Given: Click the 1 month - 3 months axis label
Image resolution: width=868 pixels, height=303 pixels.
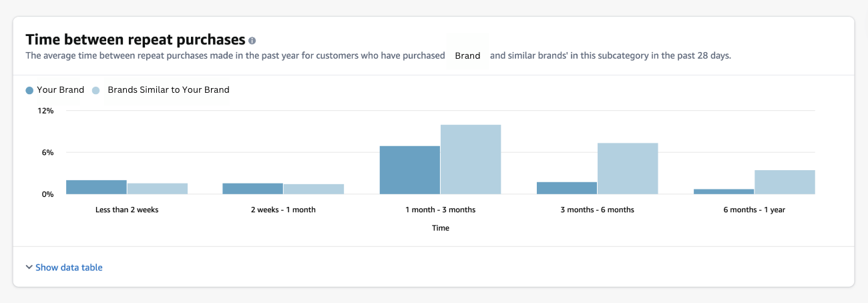Looking at the screenshot, I should [441, 210].
